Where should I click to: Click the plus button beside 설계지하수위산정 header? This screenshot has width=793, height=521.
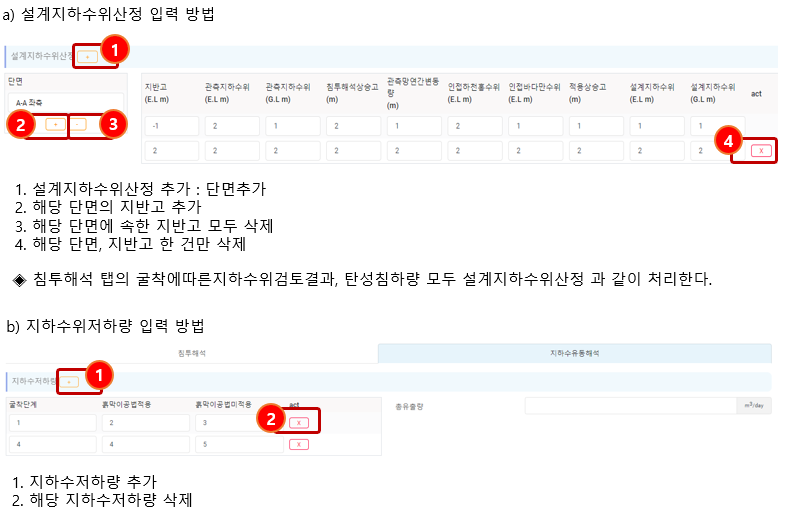click(x=87, y=57)
